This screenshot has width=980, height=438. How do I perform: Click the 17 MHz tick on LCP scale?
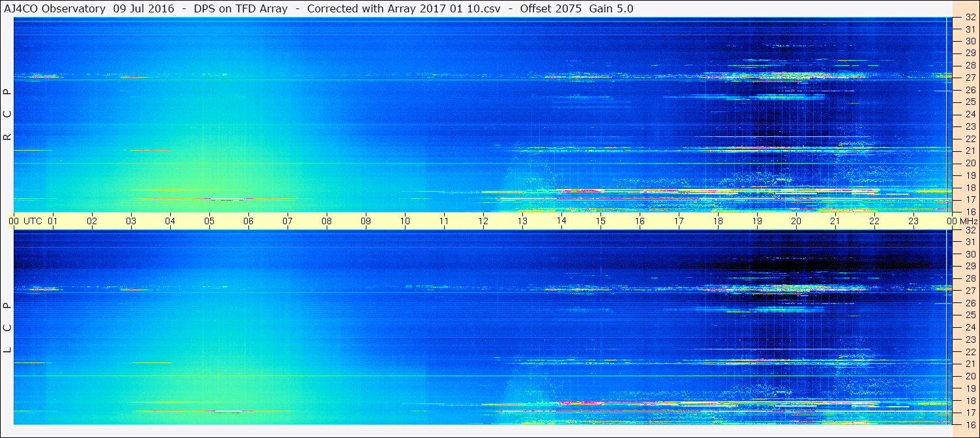[970, 413]
